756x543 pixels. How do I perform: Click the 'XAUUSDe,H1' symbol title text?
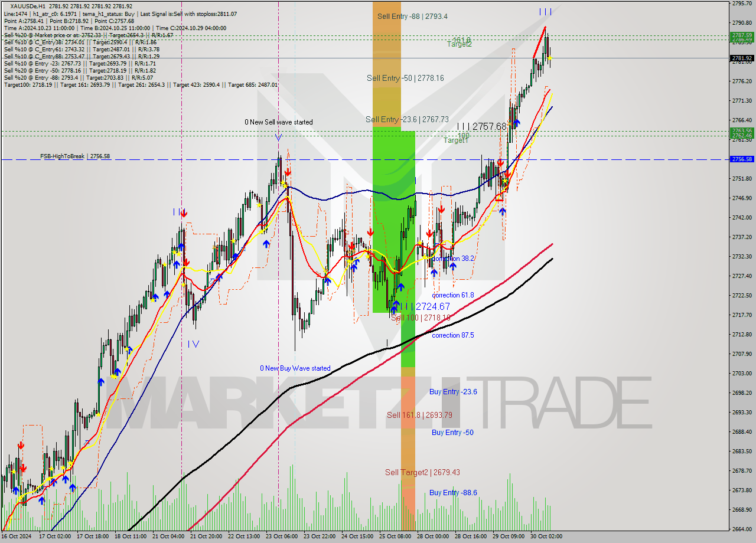click(x=28, y=6)
